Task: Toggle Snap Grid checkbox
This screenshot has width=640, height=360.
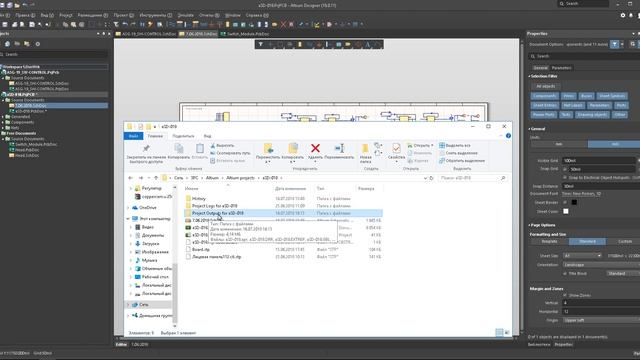Action: pyautogui.click(x=565, y=169)
